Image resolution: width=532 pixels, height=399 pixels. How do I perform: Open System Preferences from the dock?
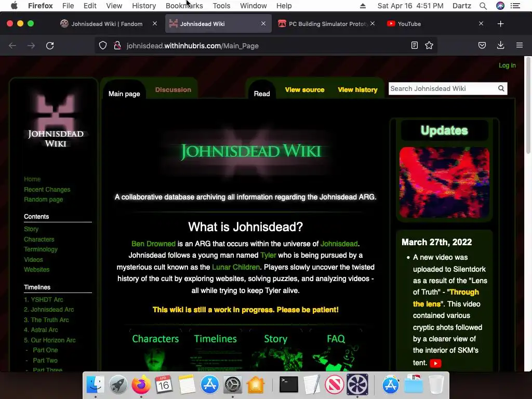pyautogui.click(x=232, y=385)
